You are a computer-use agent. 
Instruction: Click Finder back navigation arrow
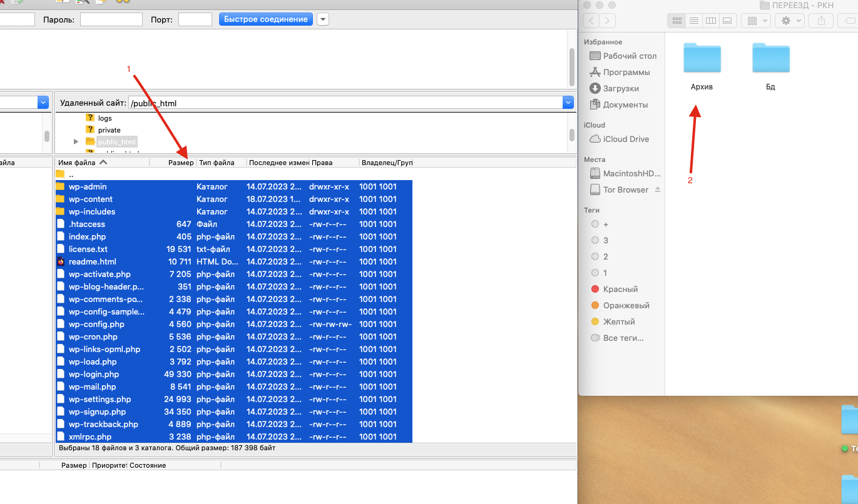(591, 21)
